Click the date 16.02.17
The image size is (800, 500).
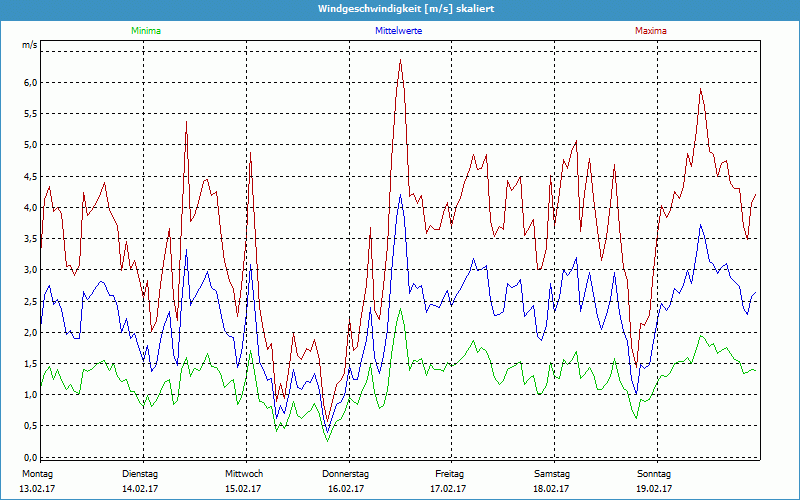coord(346,489)
